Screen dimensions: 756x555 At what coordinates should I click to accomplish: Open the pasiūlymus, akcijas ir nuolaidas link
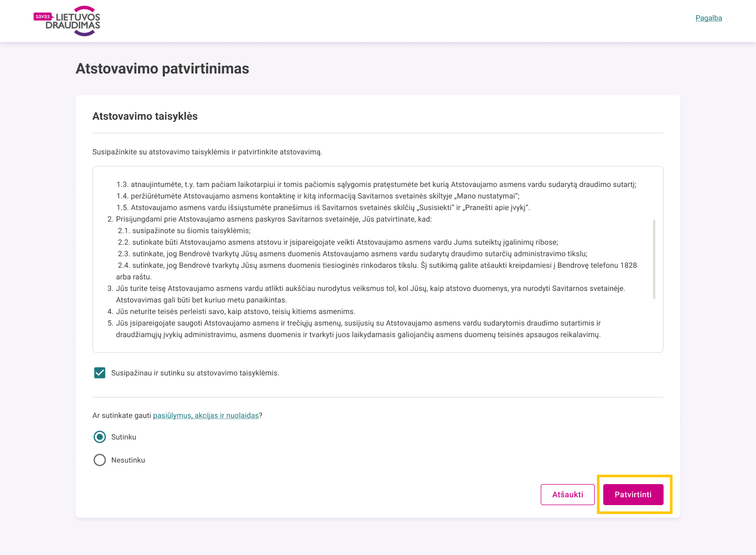click(x=206, y=415)
